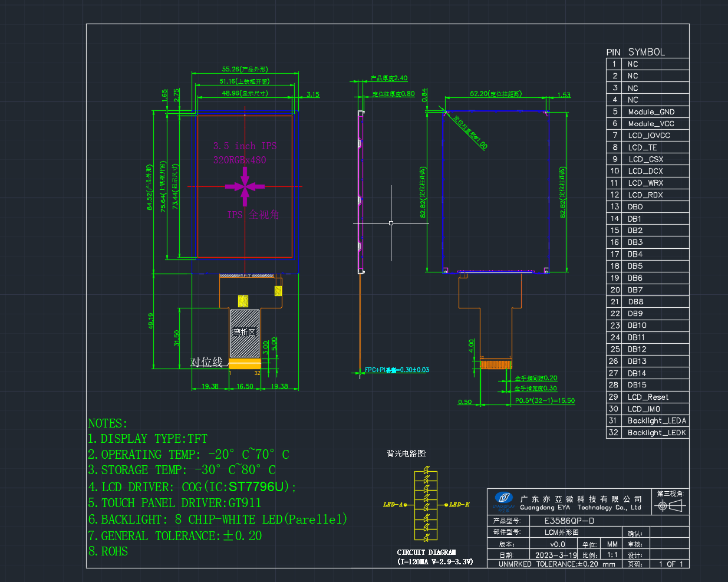This screenshot has width=728, height=582.
Task: Click the BACKLIGHT 8 CHIP-WHITE LED note
Action: (218, 519)
